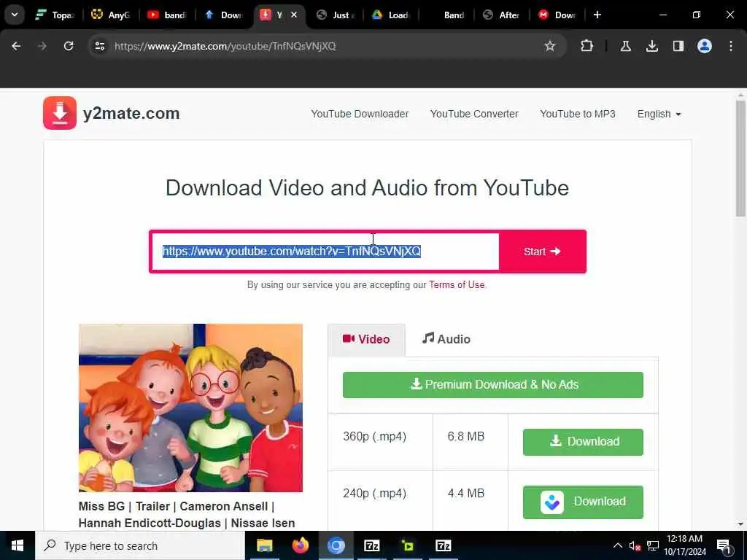This screenshot has width=747, height=560.
Task: Switch to the 'After' tab
Action: (x=501, y=15)
